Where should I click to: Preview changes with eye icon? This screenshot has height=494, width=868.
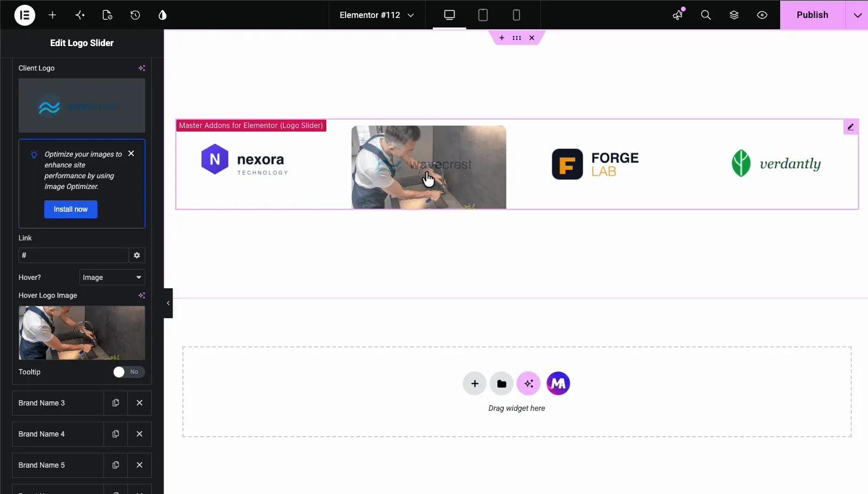click(x=762, y=15)
